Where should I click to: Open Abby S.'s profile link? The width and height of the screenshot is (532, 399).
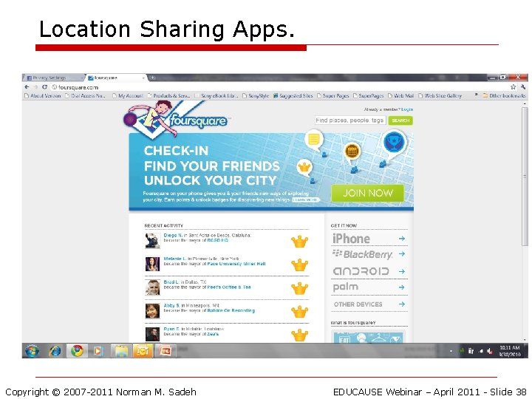click(x=171, y=305)
